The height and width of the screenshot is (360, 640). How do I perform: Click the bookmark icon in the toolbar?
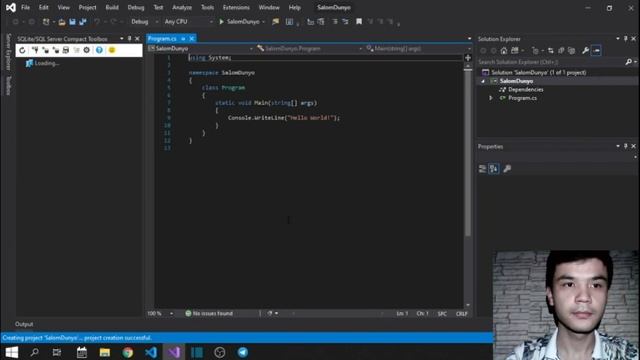359,22
